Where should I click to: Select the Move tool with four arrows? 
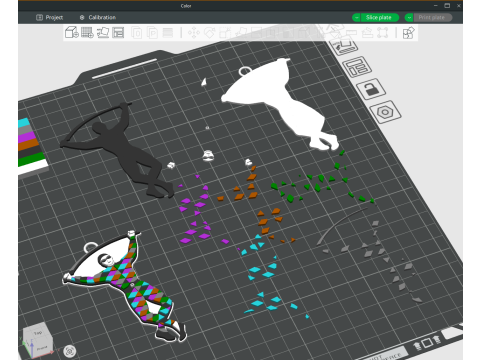click(x=194, y=33)
